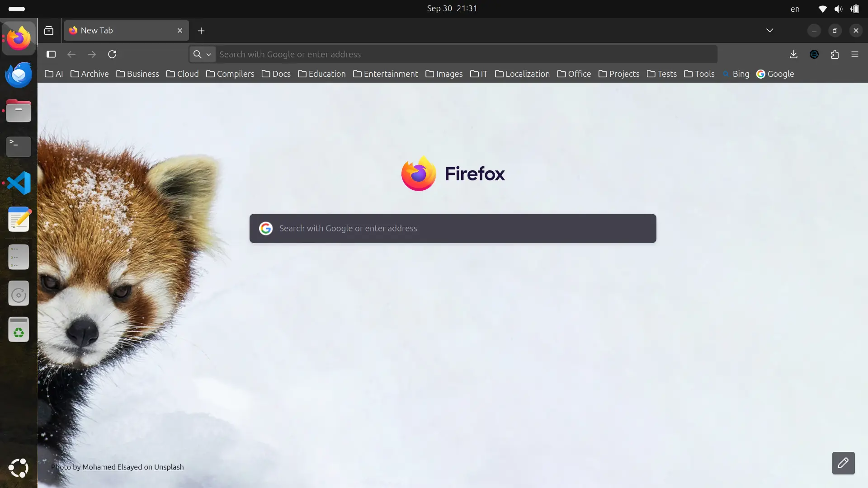
Task: Expand the search engine dropdown in address bar
Action: [x=208, y=54]
